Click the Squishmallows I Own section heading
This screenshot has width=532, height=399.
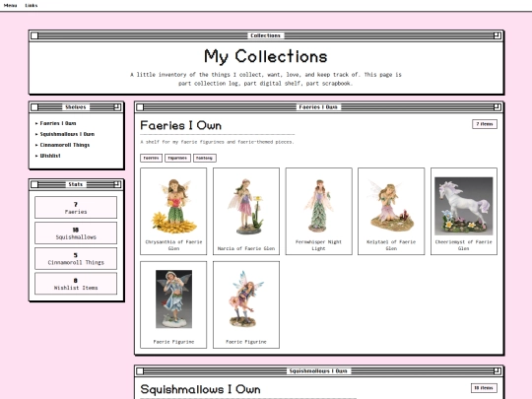[x=200, y=389]
